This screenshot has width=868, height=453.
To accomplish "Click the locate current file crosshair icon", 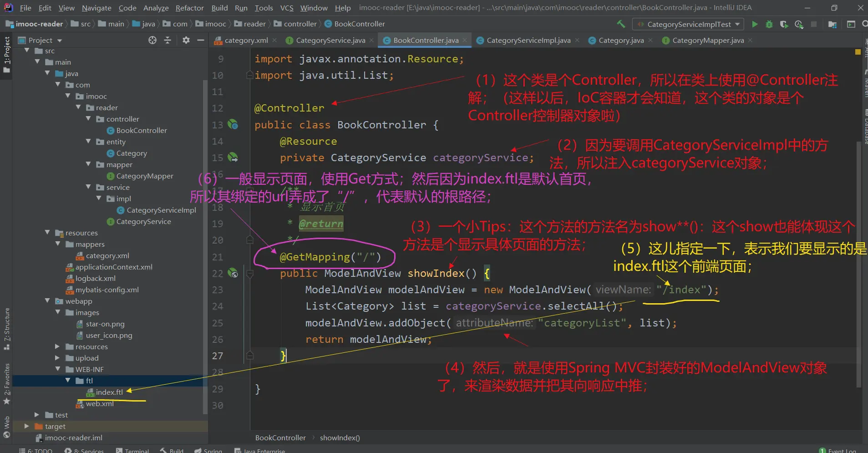I will point(152,40).
